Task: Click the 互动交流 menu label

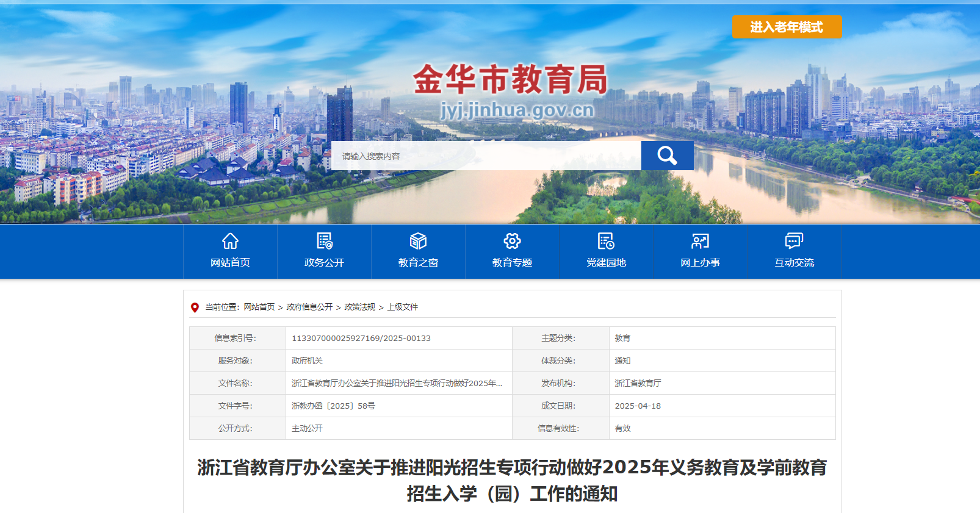Action: [794, 263]
